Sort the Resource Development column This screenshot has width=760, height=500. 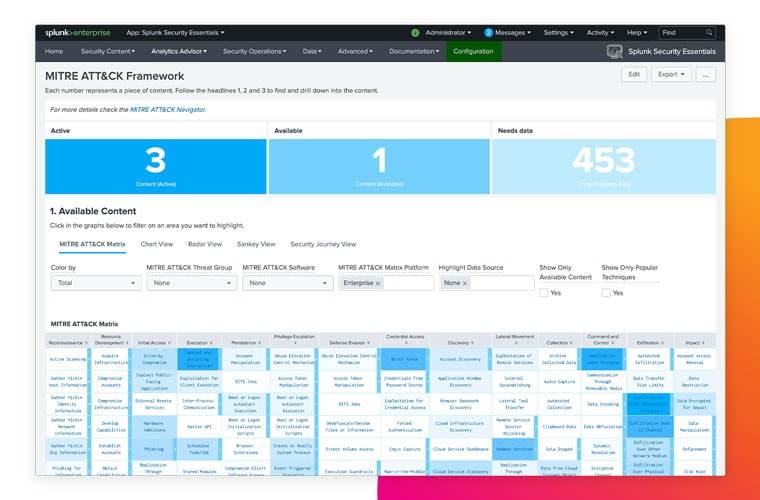[x=127, y=343]
